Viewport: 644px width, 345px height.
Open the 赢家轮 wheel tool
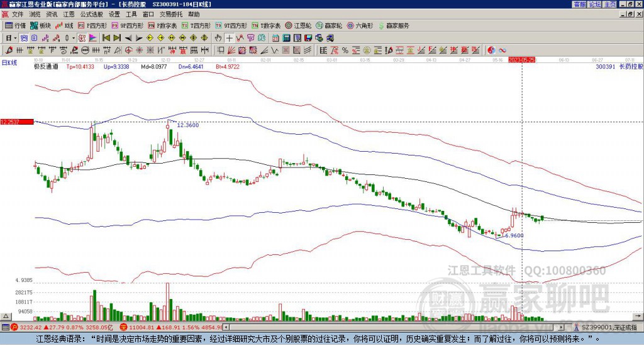pos(329,25)
